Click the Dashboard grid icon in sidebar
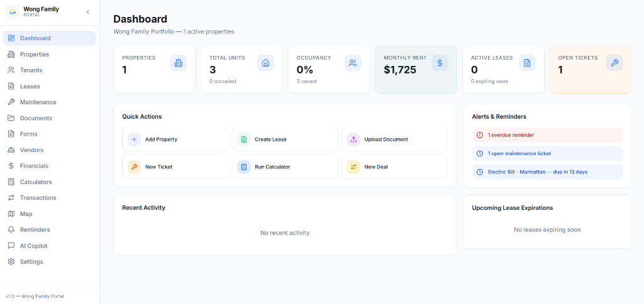The width and height of the screenshot is (644, 304). 11,38
